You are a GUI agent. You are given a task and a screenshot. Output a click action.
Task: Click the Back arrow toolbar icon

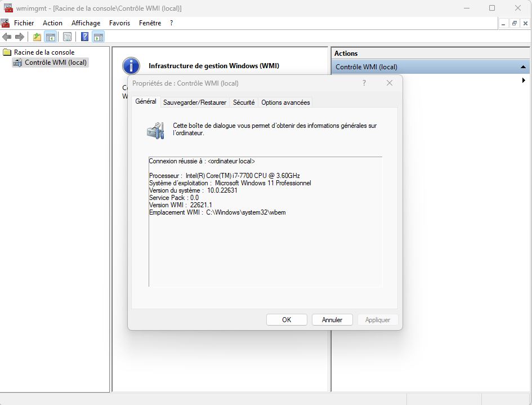tap(7, 37)
